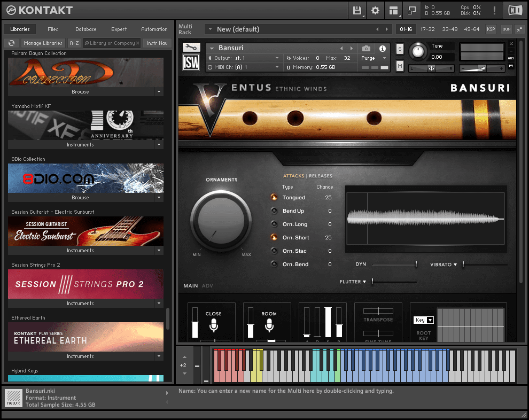
Task: Enable the Orn. Stac attack type
Action: click(274, 251)
